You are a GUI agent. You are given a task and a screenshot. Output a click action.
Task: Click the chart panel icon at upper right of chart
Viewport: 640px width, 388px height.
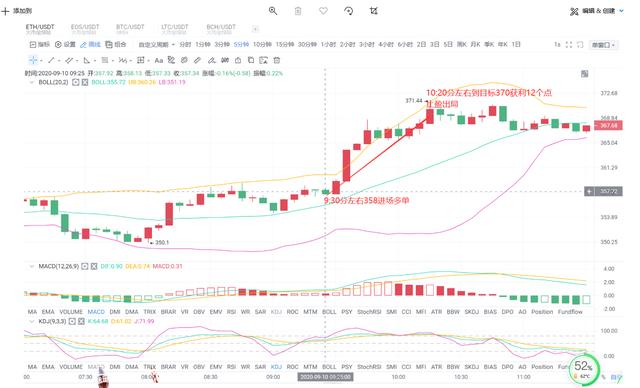[584, 73]
